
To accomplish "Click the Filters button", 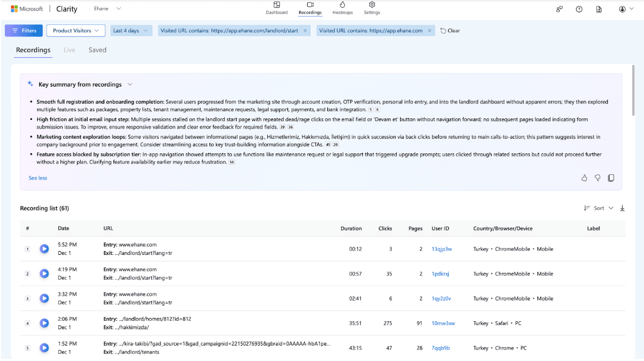I will point(23,31).
